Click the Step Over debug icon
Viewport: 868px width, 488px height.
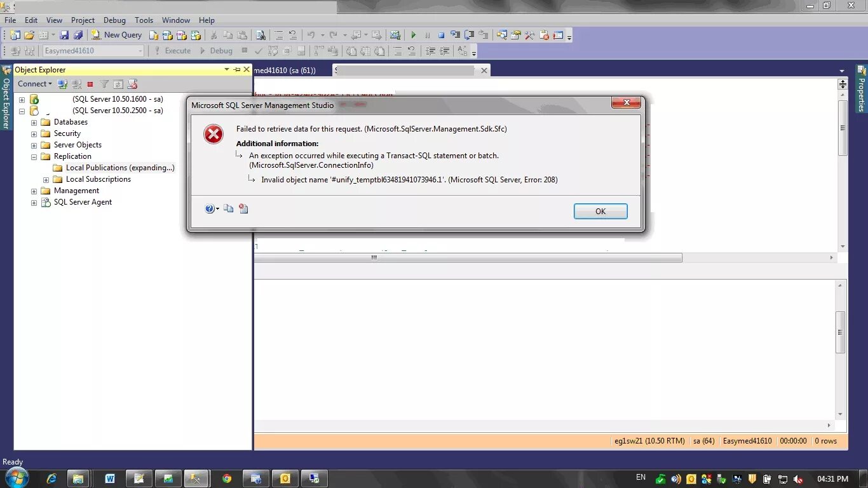[470, 35]
